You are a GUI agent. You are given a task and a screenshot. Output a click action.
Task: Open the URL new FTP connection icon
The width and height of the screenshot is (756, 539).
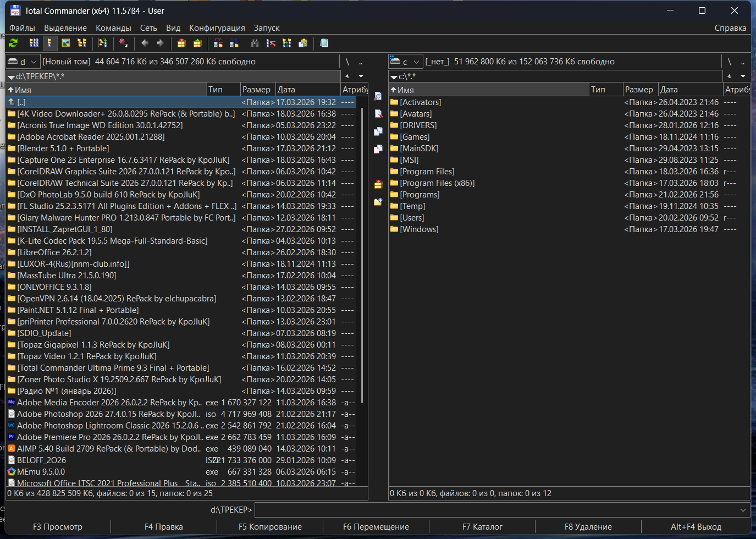tap(234, 43)
